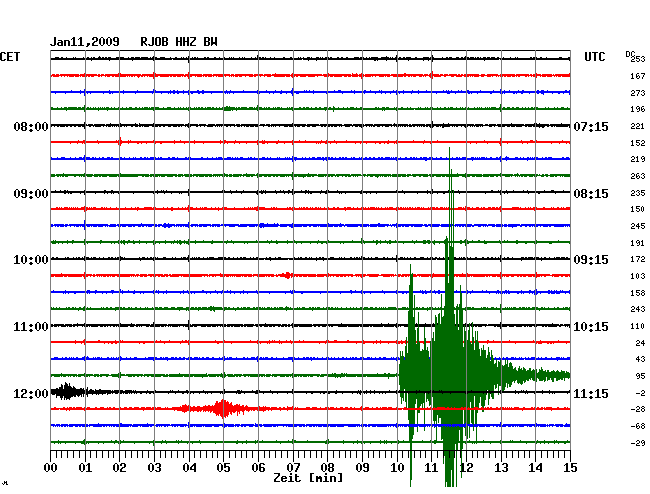Click the UTC time label 09:15
Viewport: 650px width, 494px height.
pyautogui.click(x=591, y=260)
